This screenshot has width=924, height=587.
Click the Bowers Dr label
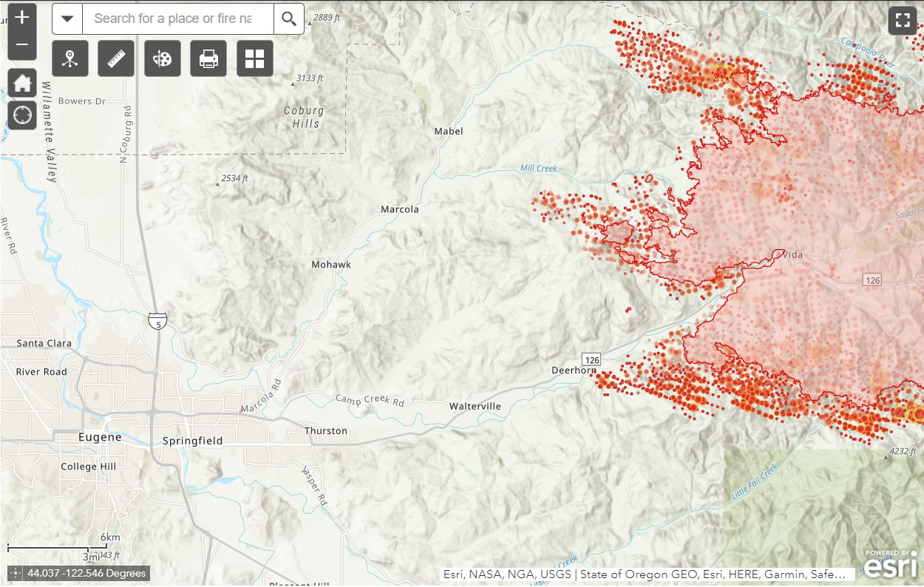84,101
